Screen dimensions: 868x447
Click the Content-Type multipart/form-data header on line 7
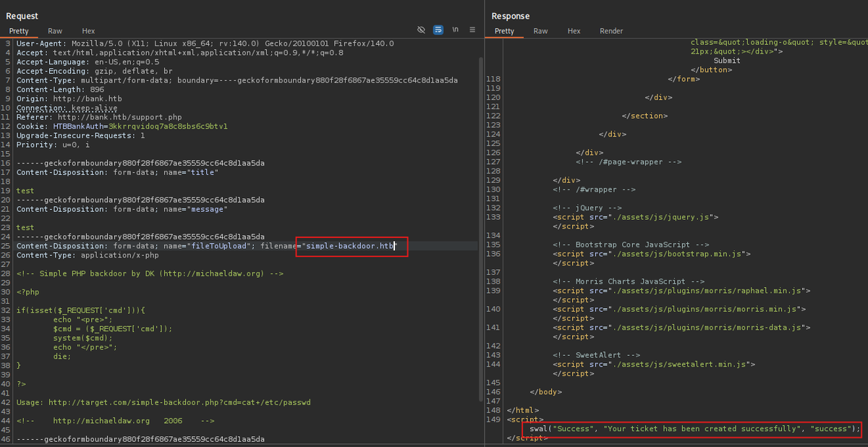237,80
